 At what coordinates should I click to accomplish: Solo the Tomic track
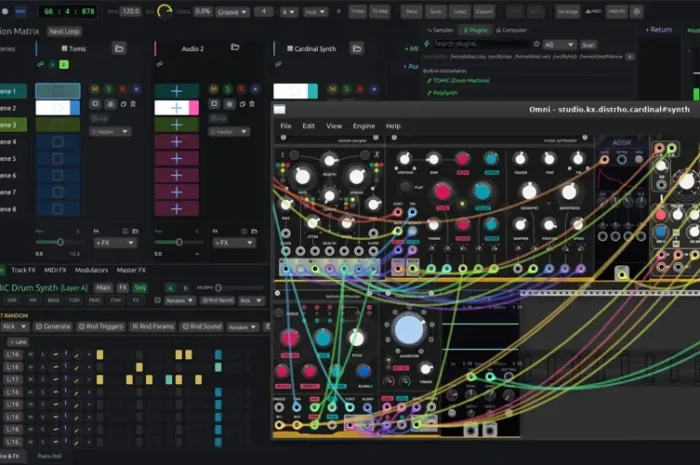(108, 89)
